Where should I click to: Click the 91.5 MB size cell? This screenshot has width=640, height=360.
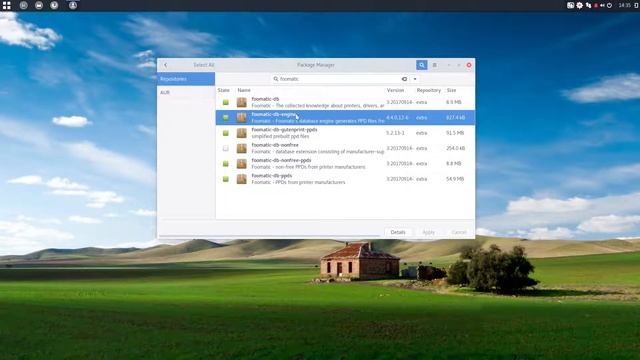coord(455,133)
